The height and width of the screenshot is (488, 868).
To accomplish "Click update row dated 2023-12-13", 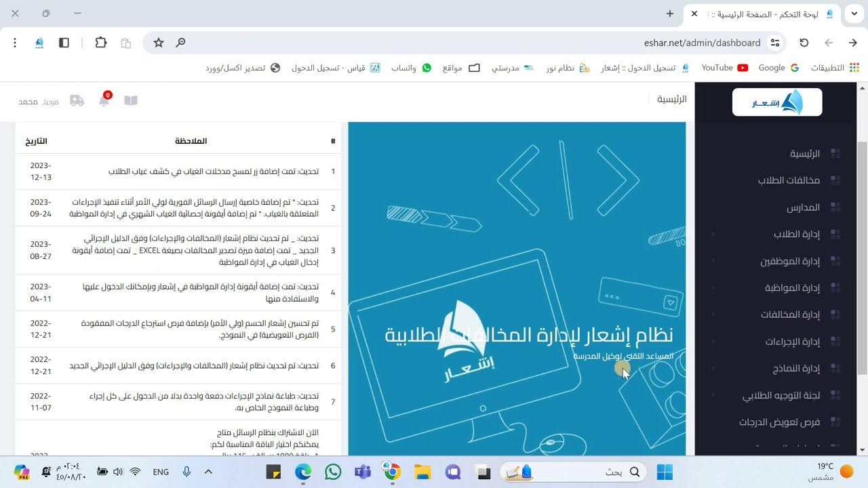I will pyautogui.click(x=178, y=171).
